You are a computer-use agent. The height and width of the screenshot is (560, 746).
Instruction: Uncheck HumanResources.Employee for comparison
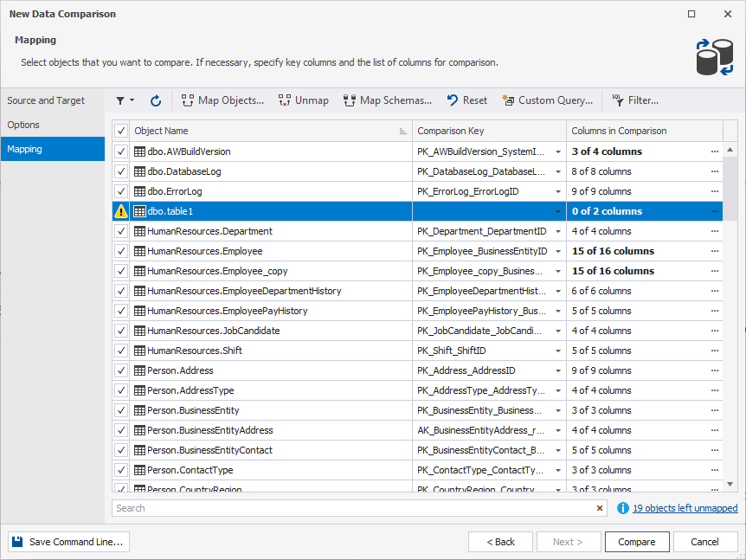pos(120,251)
